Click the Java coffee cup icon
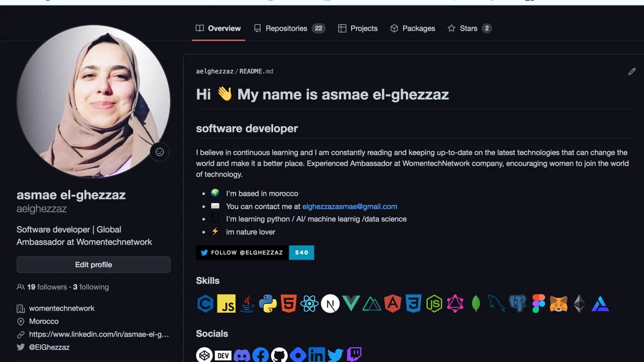Image resolution: width=644 pixels, height=362 pixels. point(247,304)
